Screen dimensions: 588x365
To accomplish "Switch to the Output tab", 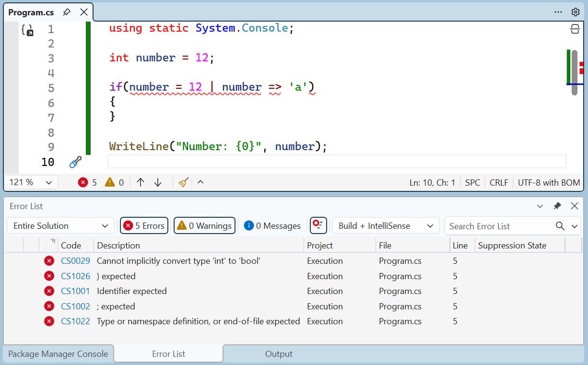I will 279,354.
